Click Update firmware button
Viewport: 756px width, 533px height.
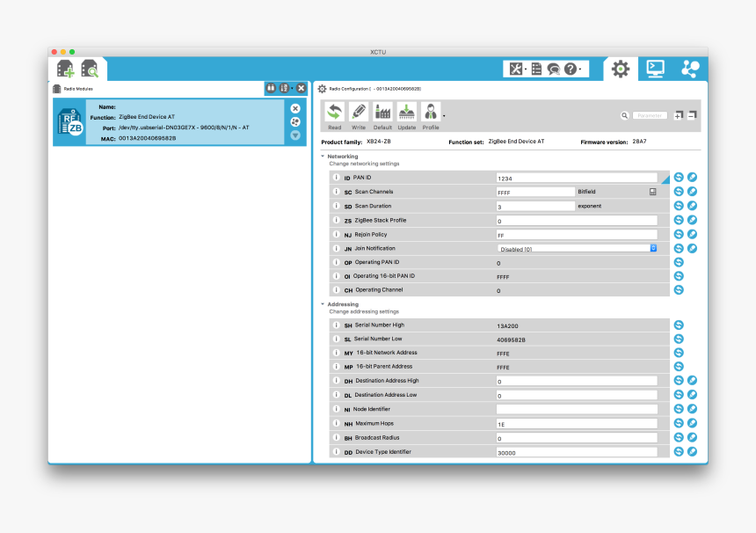(406, 116)
